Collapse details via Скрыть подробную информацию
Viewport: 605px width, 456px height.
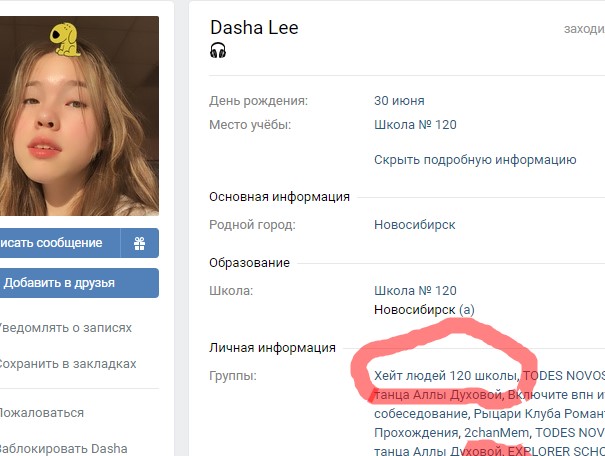[x=475, y=160]
